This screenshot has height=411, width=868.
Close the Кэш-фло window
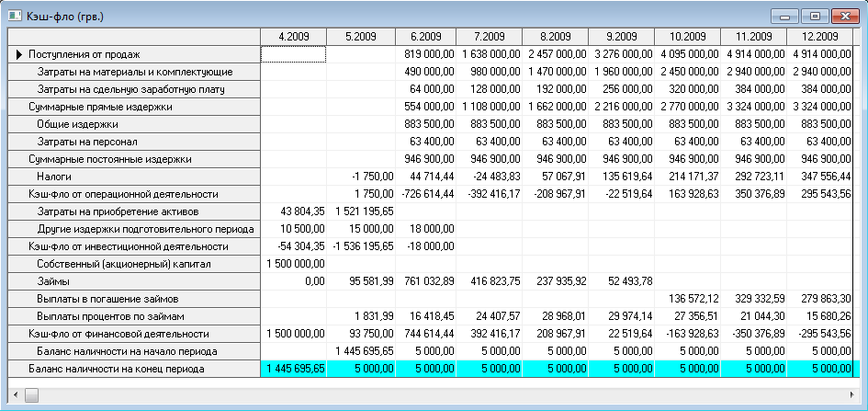point(845,17)
